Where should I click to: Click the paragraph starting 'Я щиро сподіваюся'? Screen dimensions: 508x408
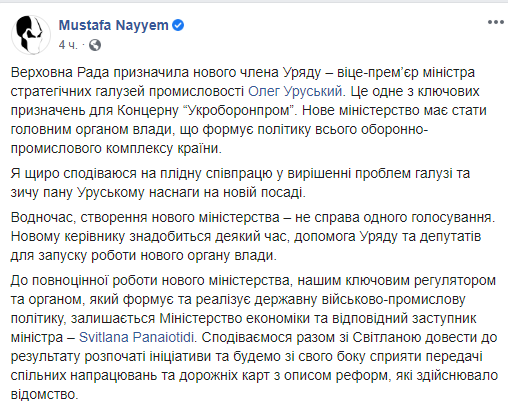pos(240,183)
